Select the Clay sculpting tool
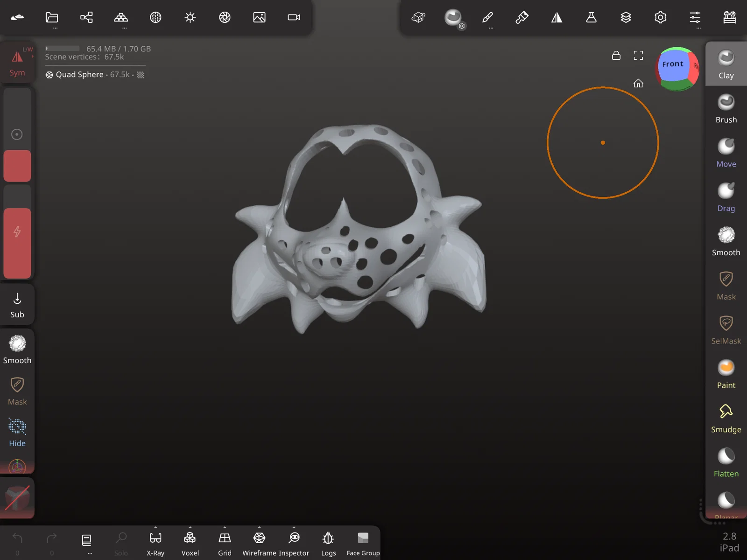Screen dimensions: 747x560 pyautogui.click(x=726, y=64)
